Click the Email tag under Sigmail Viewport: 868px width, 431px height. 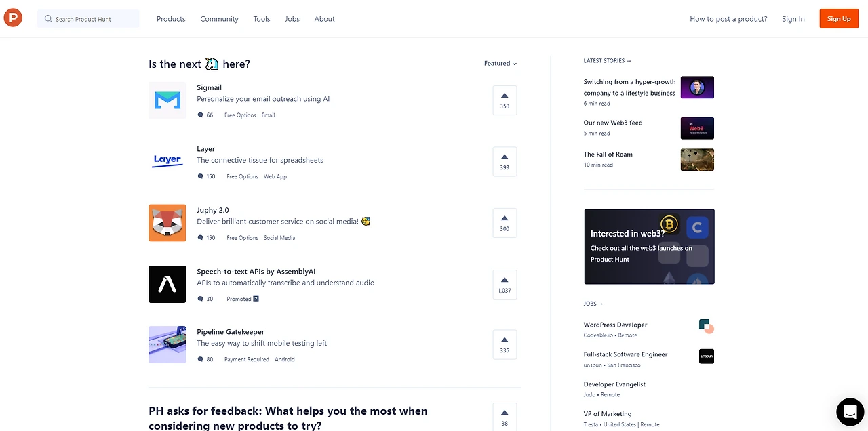tap(269, 115)
